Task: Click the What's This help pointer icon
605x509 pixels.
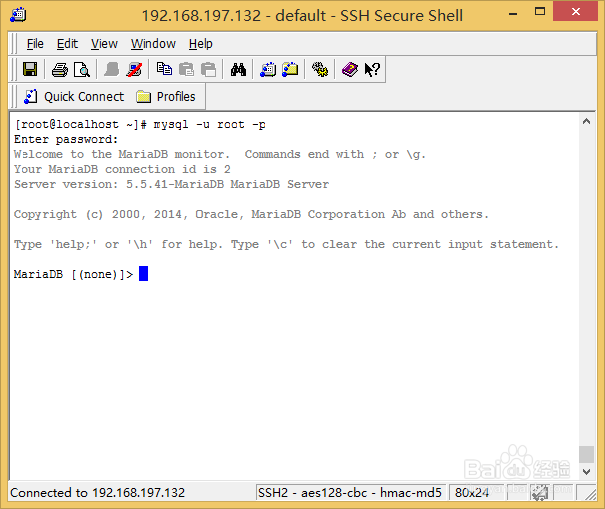Action: [x=372, y=70]
